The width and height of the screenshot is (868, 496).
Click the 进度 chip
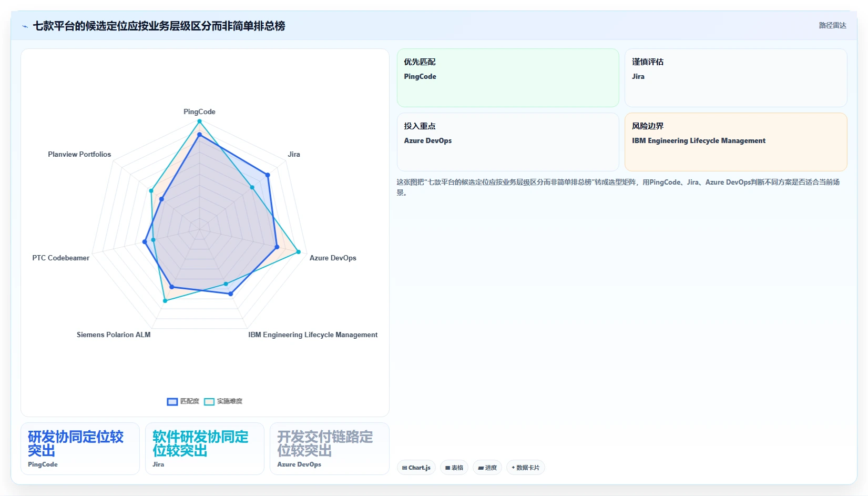click(x=487, y=468)
